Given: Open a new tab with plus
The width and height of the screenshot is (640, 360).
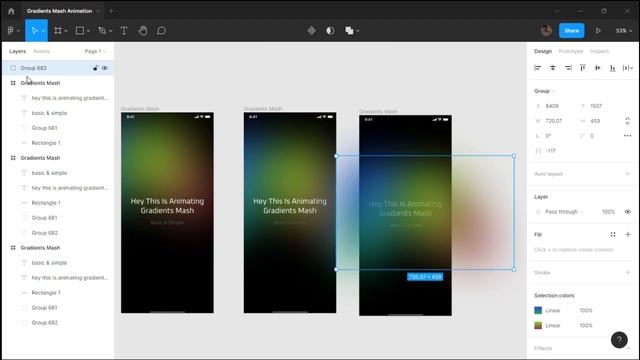Looking at the screenshot, I should pyautogui.click(x=111, y=11).
